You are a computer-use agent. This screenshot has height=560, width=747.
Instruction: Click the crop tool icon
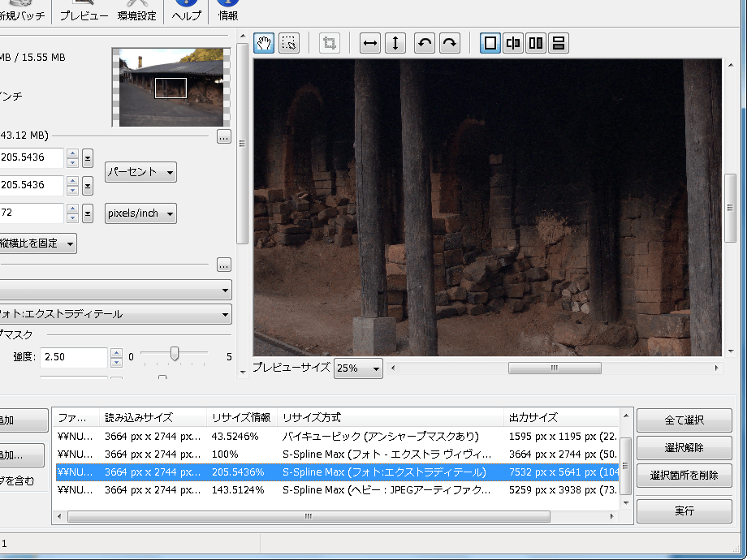(329, 43)
